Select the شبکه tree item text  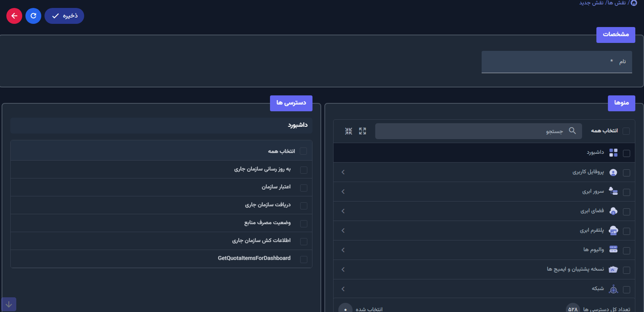point(598,289)
